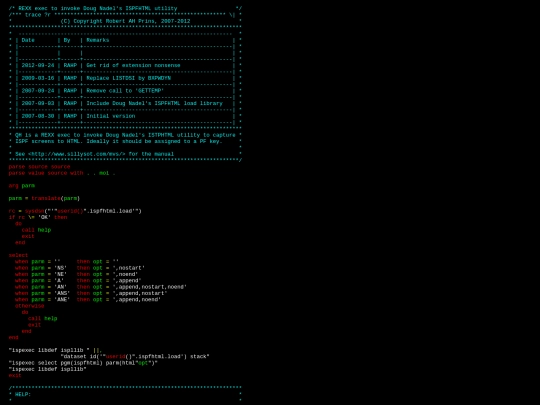
Task: Click the 'Remarks' column header
Action: 98,40
